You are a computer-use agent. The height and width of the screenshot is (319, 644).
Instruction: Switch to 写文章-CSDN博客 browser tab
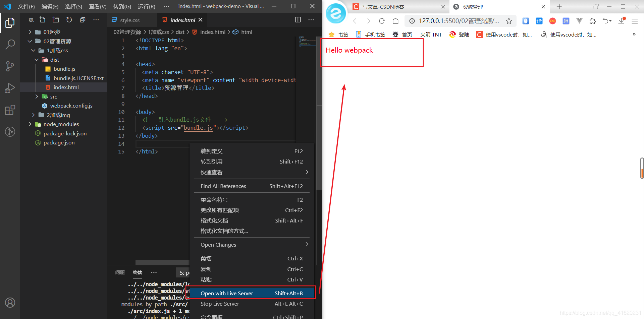(398, 7)
